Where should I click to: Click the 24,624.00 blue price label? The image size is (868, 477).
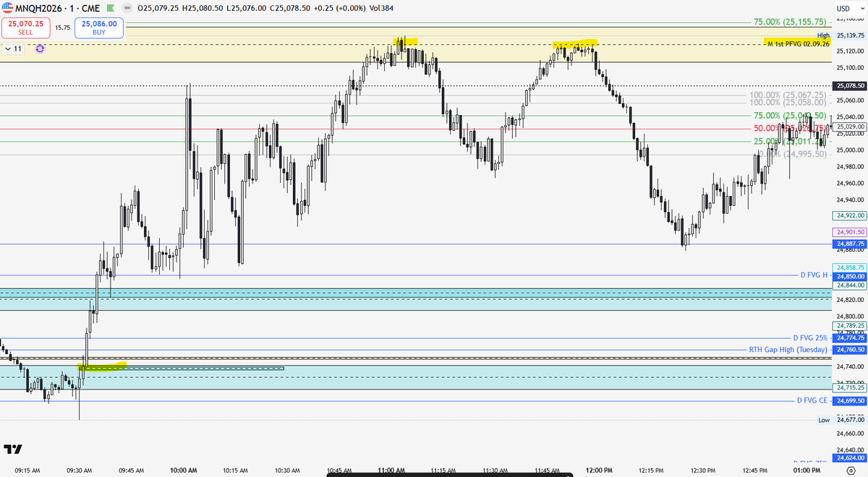[x=850, y=458]
